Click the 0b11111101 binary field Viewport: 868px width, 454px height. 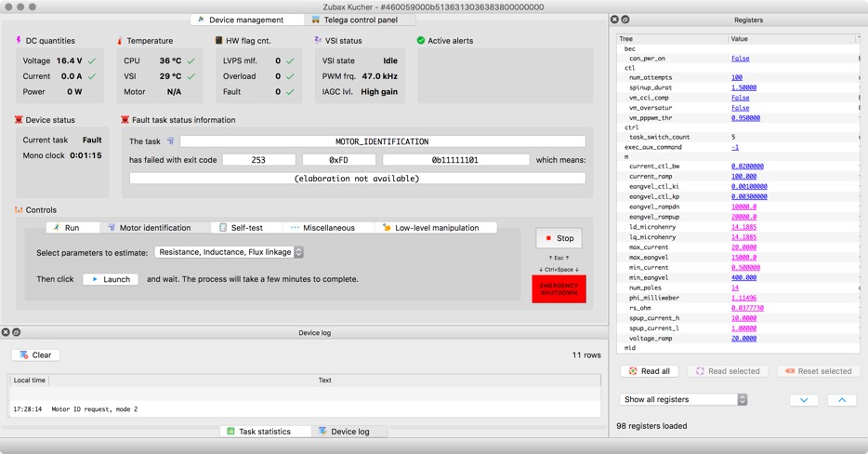click(x=455, y=160)
